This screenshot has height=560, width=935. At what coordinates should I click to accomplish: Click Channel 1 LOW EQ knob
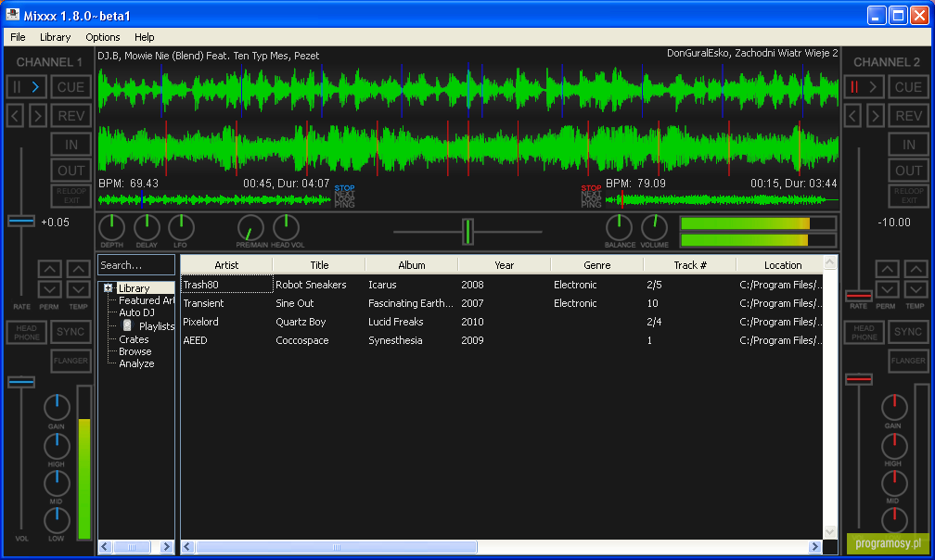(x=57, y=521)
